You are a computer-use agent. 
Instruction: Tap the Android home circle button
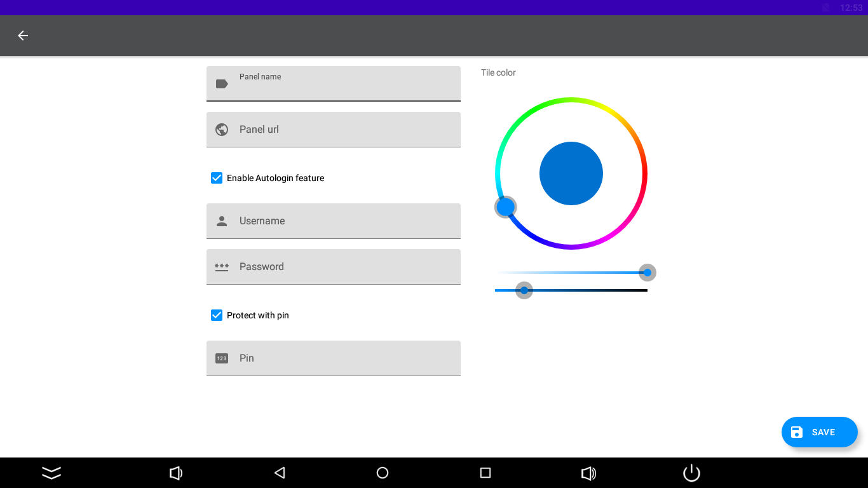click(x=383, y=473)
